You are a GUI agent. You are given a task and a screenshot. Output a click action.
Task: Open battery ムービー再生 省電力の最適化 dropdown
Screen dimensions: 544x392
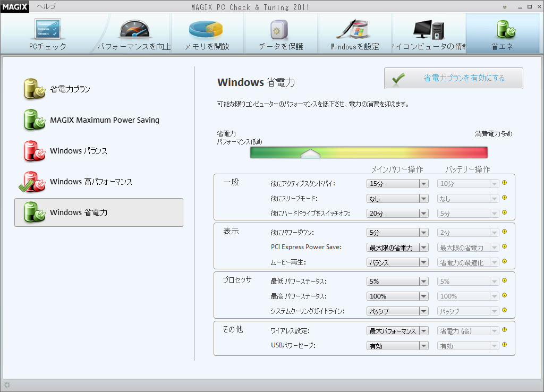click(x=468, y=262)
